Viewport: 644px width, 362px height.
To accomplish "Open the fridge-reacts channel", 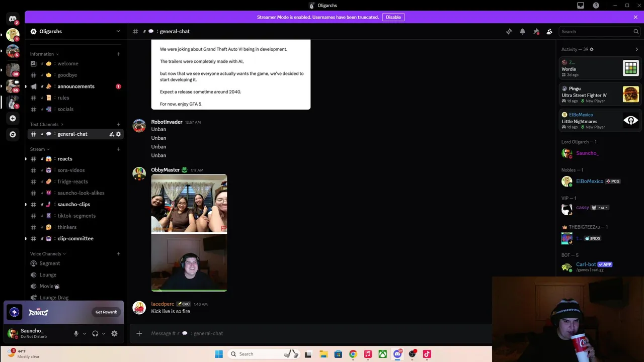I will pyautogui.click(x=75, y=182).
